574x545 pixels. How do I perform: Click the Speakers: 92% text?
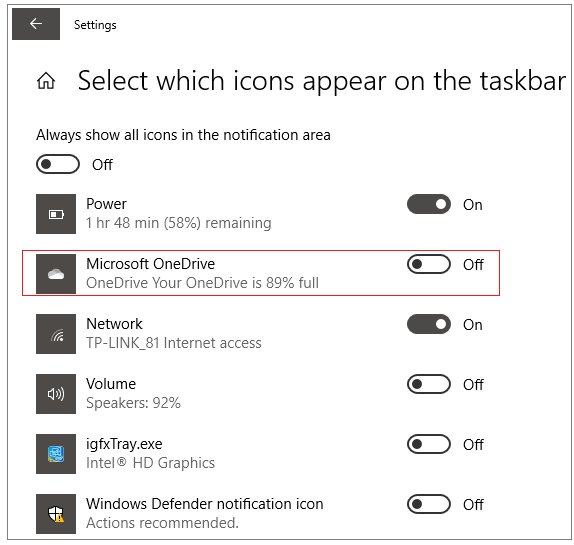pyautogui.click(x=133, y=403)
